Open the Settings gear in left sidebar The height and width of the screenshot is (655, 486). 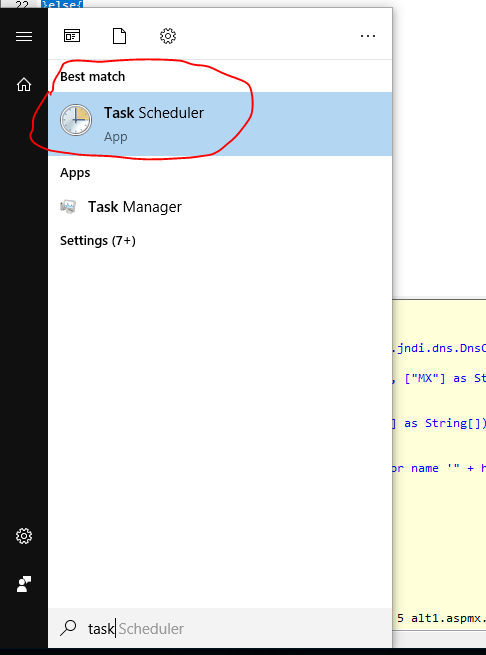pos(24,536)
